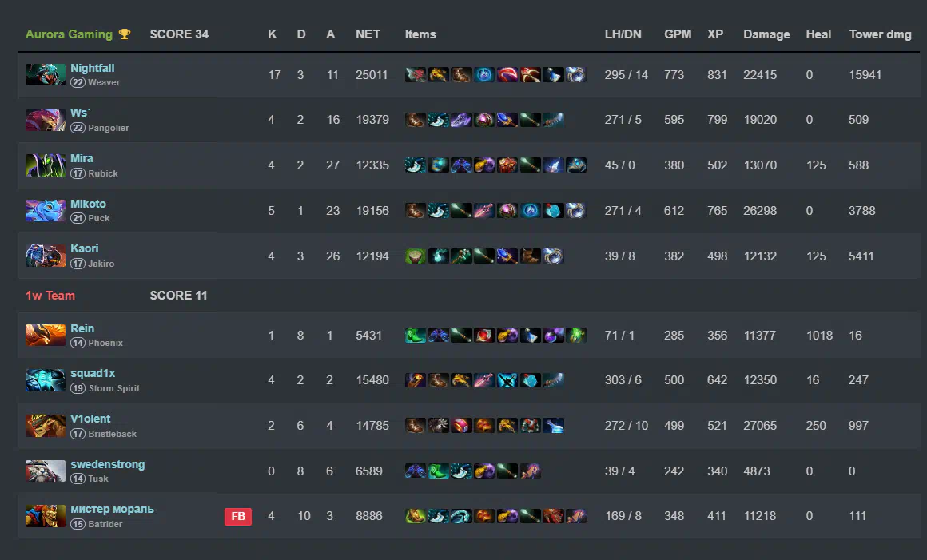Open the Batrider hero portrait

coord(45,516)
